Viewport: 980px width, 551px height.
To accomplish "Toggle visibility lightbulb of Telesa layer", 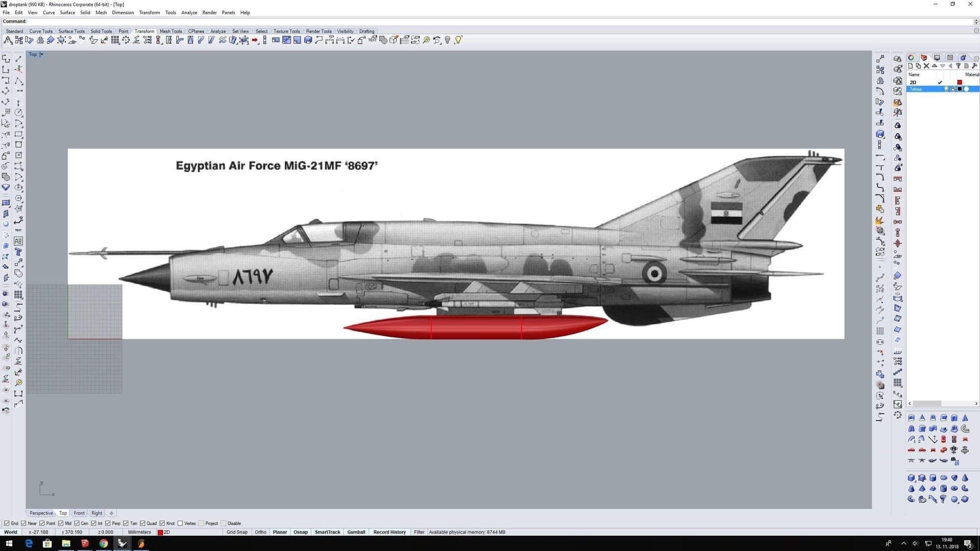I will tap(946, 89).
